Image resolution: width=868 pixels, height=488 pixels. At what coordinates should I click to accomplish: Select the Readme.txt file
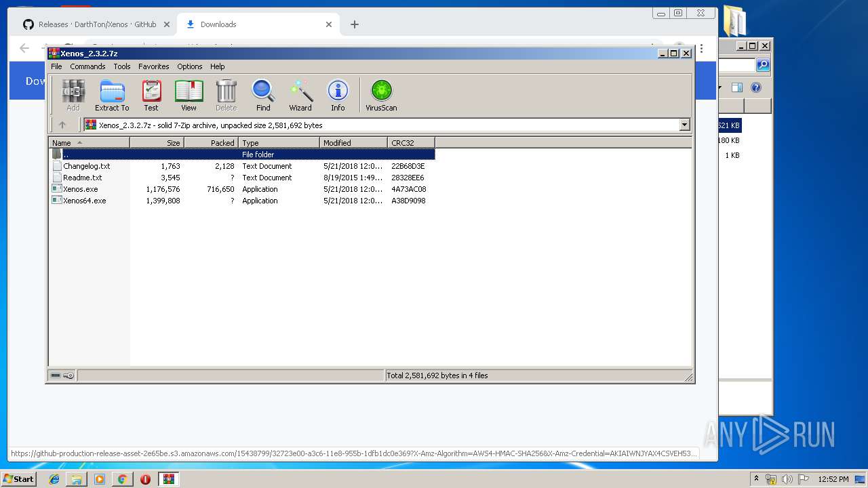(x=77, y=178)
